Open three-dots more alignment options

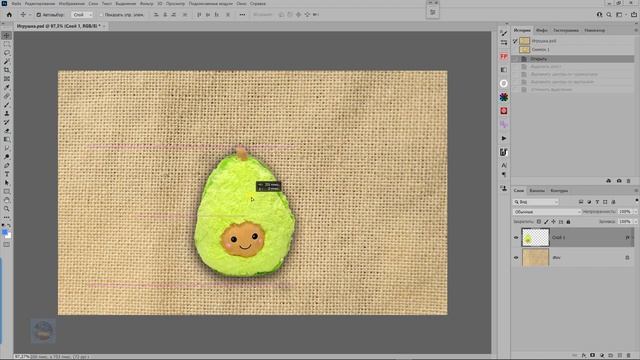click(242, 15)
